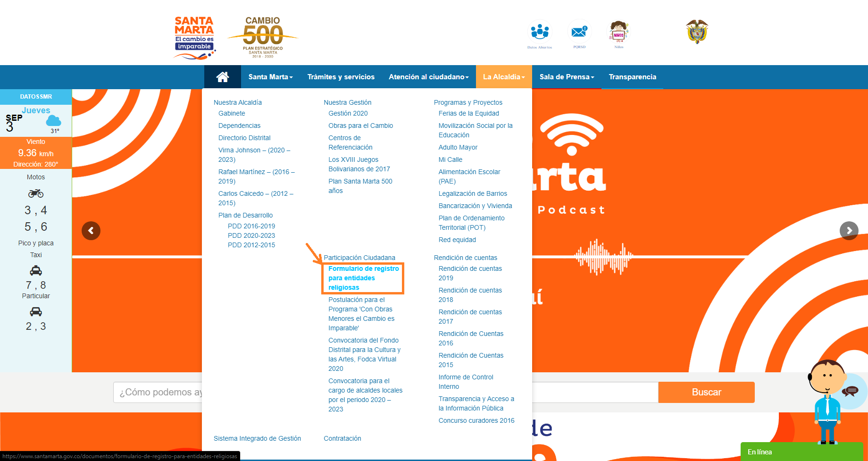Open Informe de Control Interno link
This screenshot has width=868, height=461.
(466, 382)
